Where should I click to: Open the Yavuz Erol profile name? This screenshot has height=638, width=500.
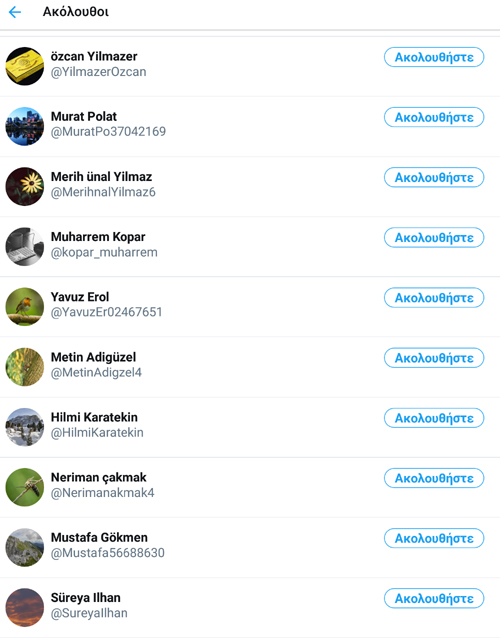[x=80, y=297]
